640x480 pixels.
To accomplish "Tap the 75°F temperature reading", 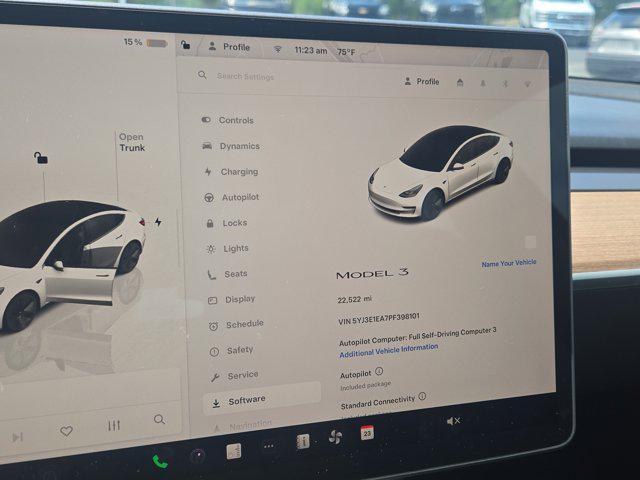I will (x=346, y=52).
